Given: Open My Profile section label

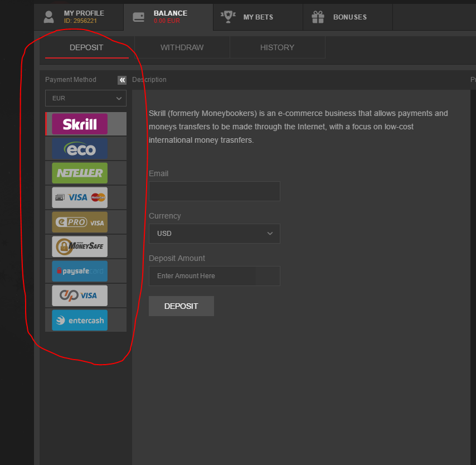Looking at the screenshot, I should pos(84,13).
